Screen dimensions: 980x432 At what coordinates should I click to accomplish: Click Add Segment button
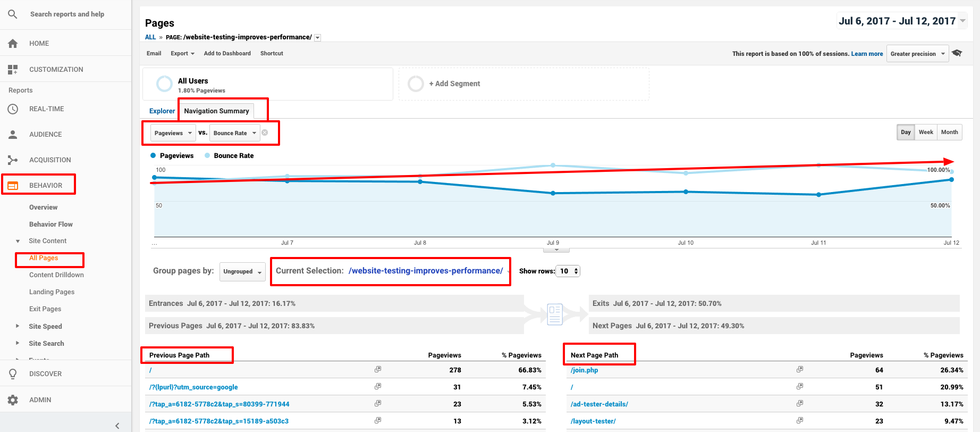pyautogui.click(x=454, y=84)
